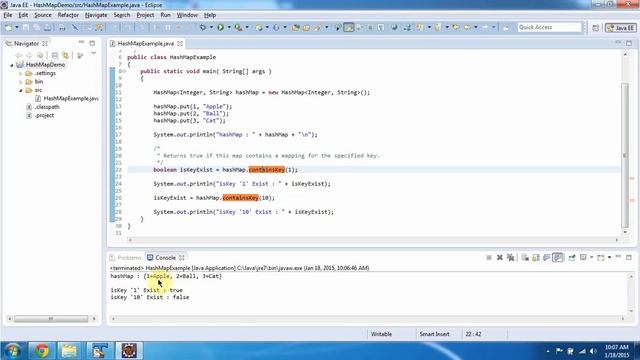Open the Window menu

pos(187,15)
